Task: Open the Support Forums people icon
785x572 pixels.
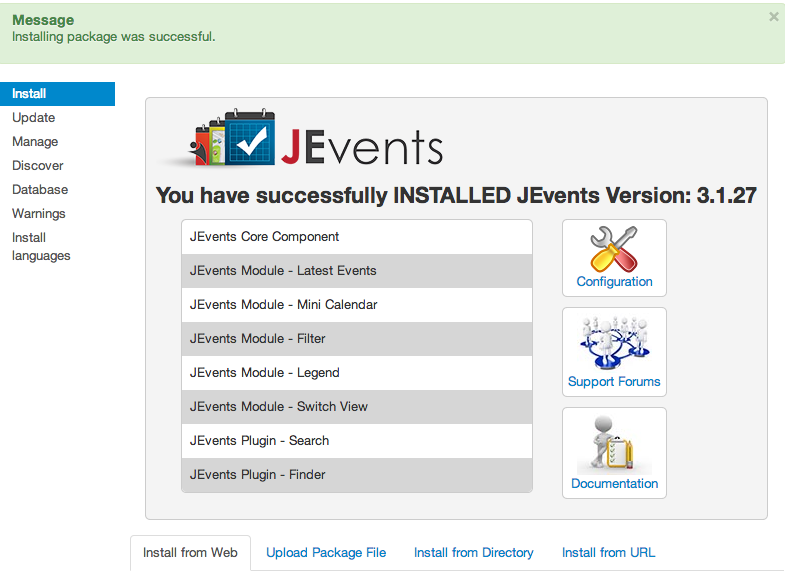Action: pyautogui.click(x=614, y=343)
